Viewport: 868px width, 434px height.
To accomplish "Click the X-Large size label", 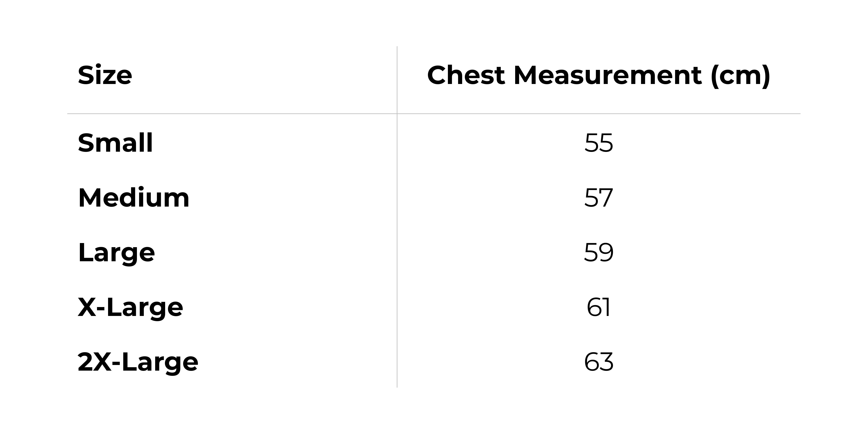I will point(130,308).
